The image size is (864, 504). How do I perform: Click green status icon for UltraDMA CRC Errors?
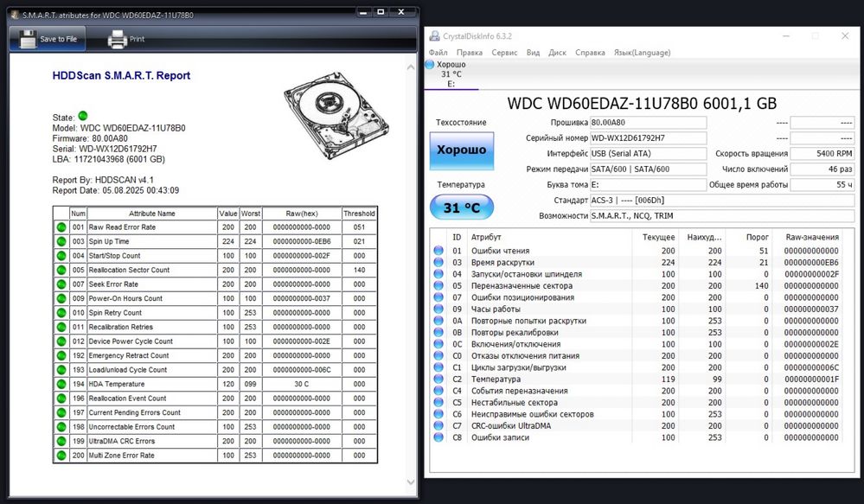click(61, 441)
